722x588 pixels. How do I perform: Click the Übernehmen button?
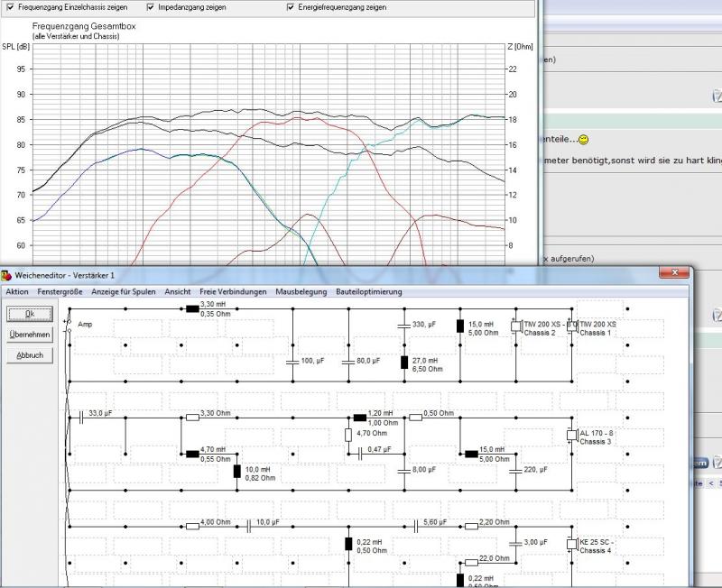(x=30, y=335)
